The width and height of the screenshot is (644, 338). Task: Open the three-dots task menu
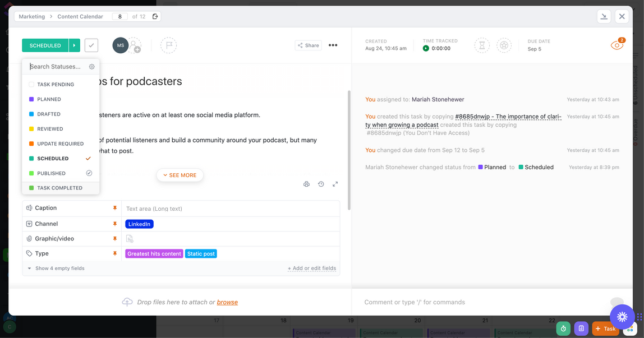[x=333, y=45]
